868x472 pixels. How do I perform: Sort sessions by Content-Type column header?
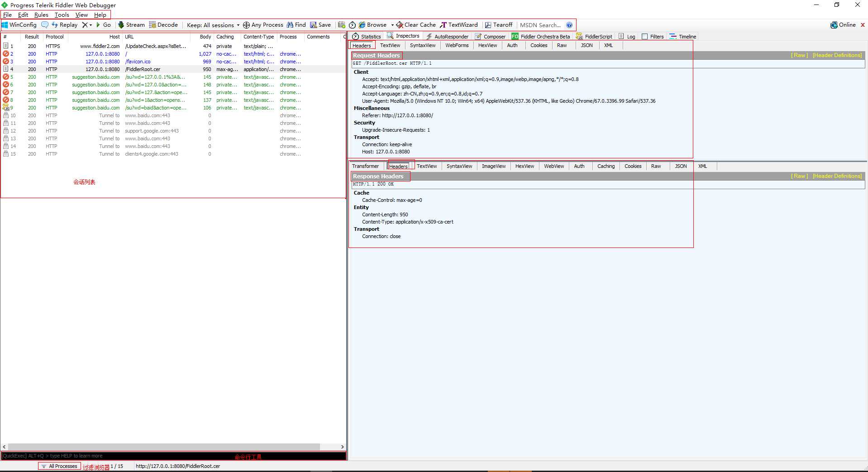pyautogui.click(x=258, y=37)
